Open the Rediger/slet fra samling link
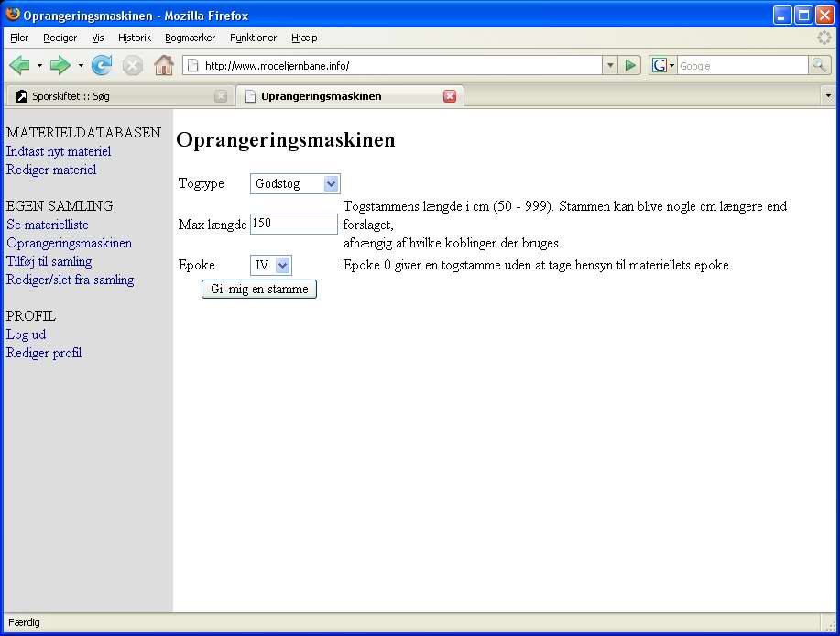The image size is (840, 636). point(71,280)
